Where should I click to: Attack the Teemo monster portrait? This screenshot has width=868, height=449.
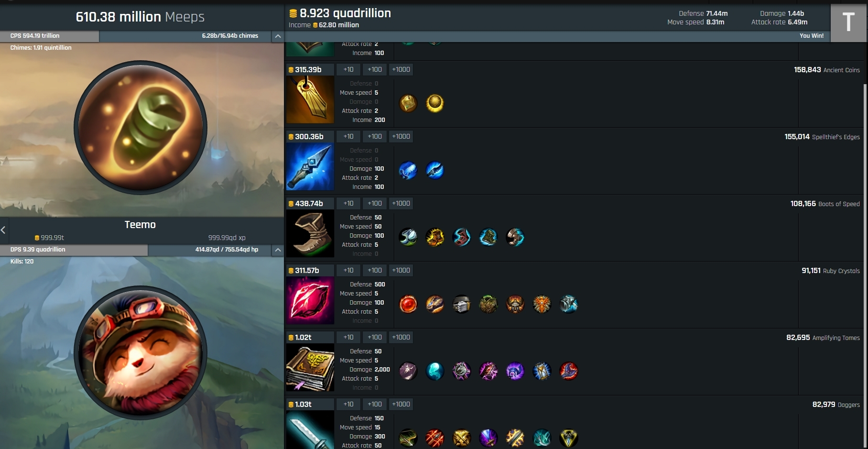141,353
